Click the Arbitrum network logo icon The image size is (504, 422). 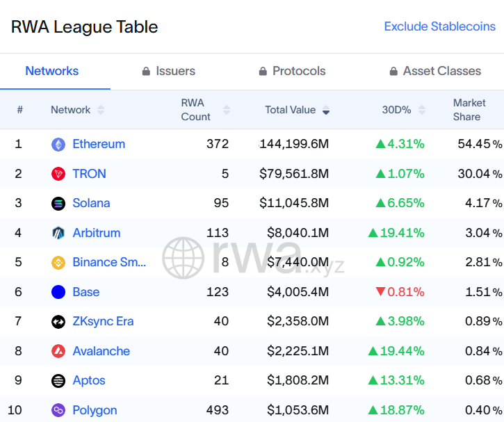(x=58, y=233)
